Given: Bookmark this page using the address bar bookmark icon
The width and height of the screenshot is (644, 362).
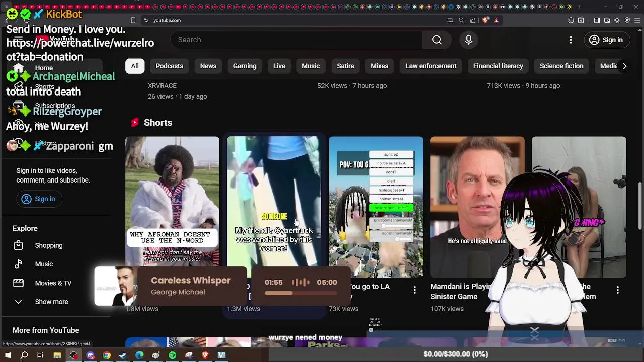Looking at the screenshot, I should tap(133, 20).
